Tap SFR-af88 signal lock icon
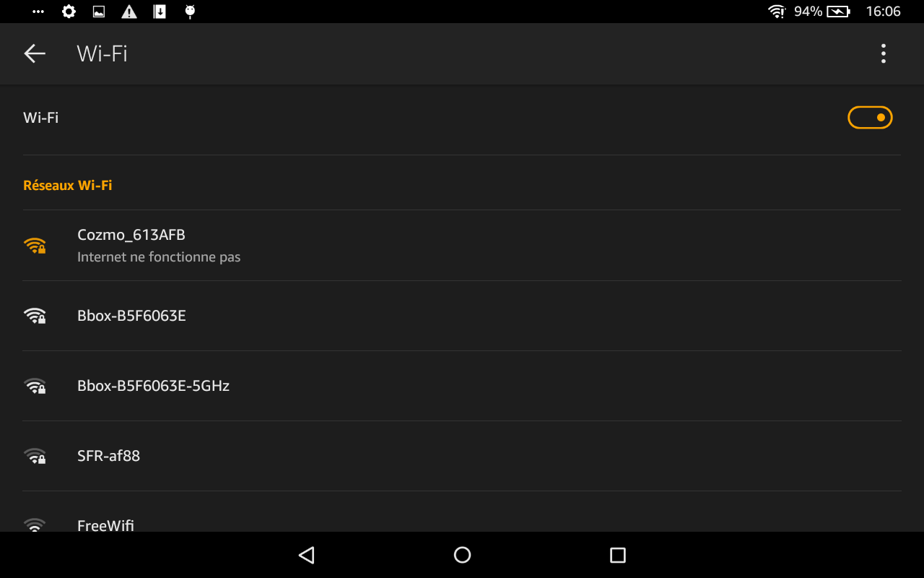 click(x=35, y=456)
